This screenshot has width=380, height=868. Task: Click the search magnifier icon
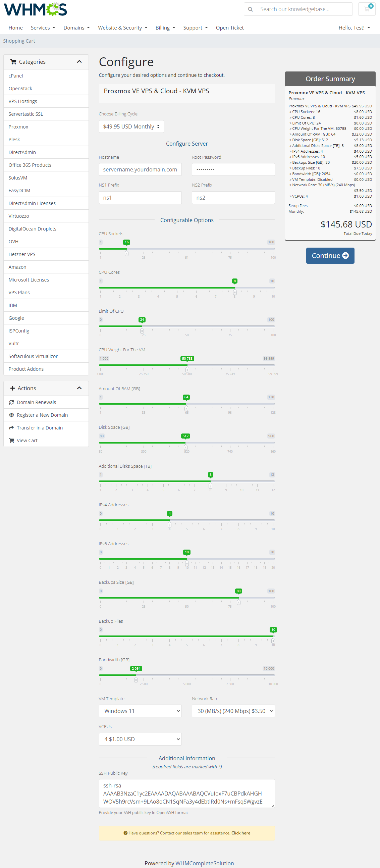click(250, 9)
